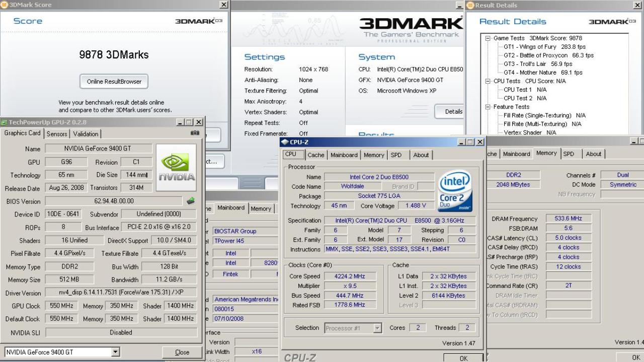Click the Online ResultBrowser button
The image size is (644, 362).
[x=114, y=81]
